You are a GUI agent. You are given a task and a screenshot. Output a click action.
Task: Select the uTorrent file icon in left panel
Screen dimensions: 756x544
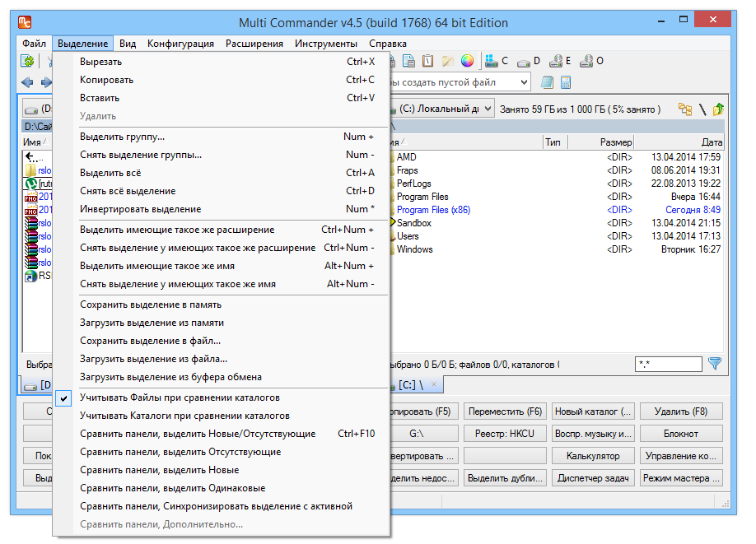coord(31,184)
